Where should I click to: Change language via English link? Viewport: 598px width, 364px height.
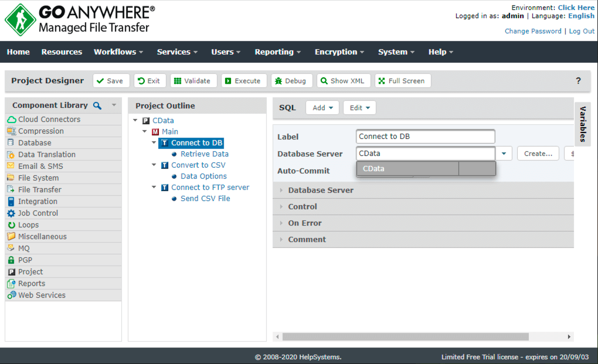pos(581,16)
